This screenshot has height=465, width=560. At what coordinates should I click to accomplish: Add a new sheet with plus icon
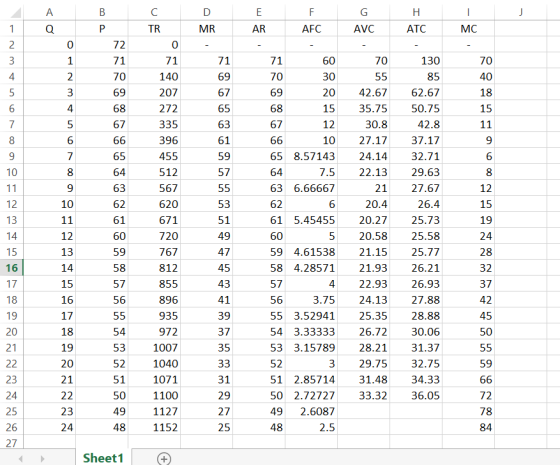pos(164,459)
